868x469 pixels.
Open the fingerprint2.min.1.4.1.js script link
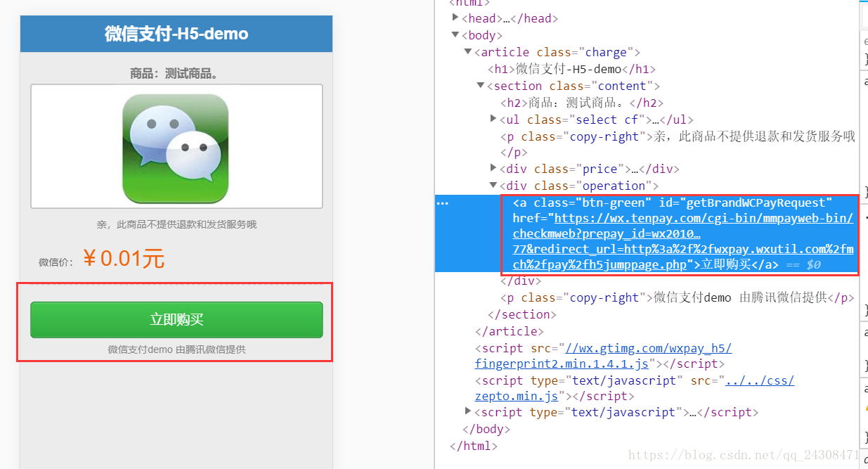tap(603, 356)
